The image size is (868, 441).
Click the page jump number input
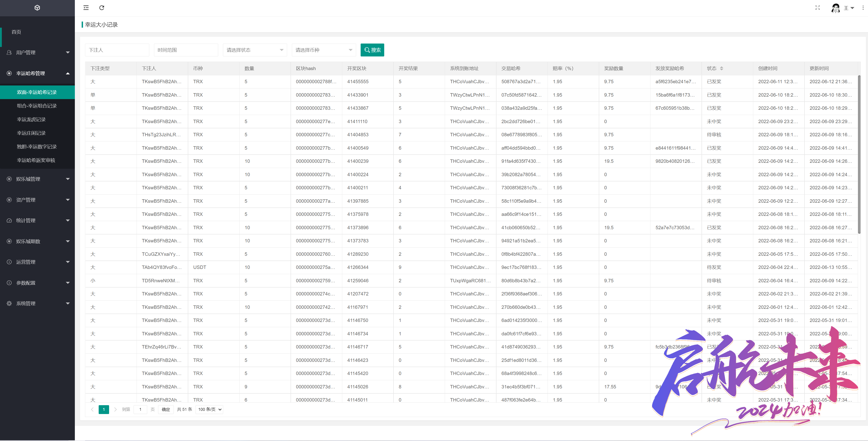click(x=140, y=409)
